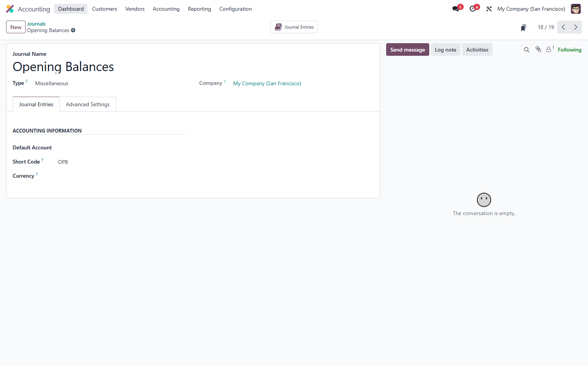Open the Accounting app logo

[10, 9]
